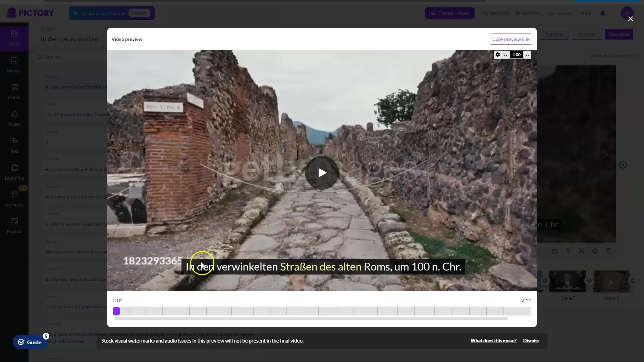Click the scissors trim icon
644x362 pixels.
pos(582,251)
